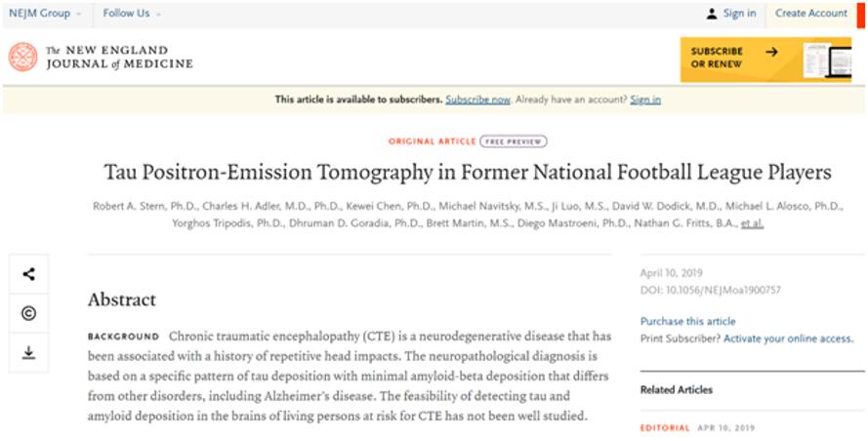Click Sign in at top right
The width and height of the screenshot is (868, 441).
(739, 14)
